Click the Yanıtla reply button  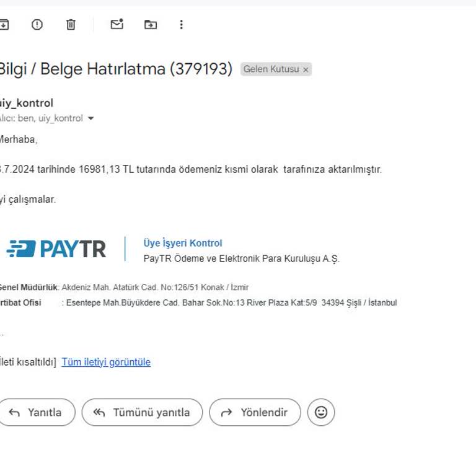[x=37, y=412]
